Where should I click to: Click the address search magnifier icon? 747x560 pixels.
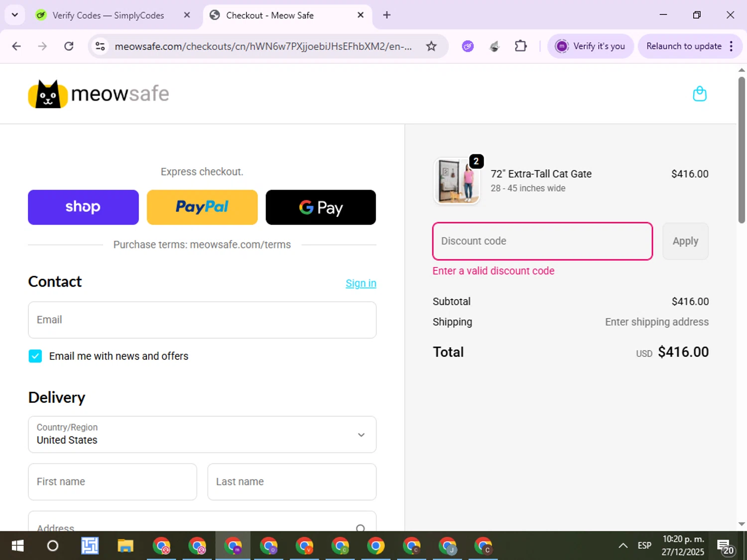pyautogui.click(x=361, y=528)
